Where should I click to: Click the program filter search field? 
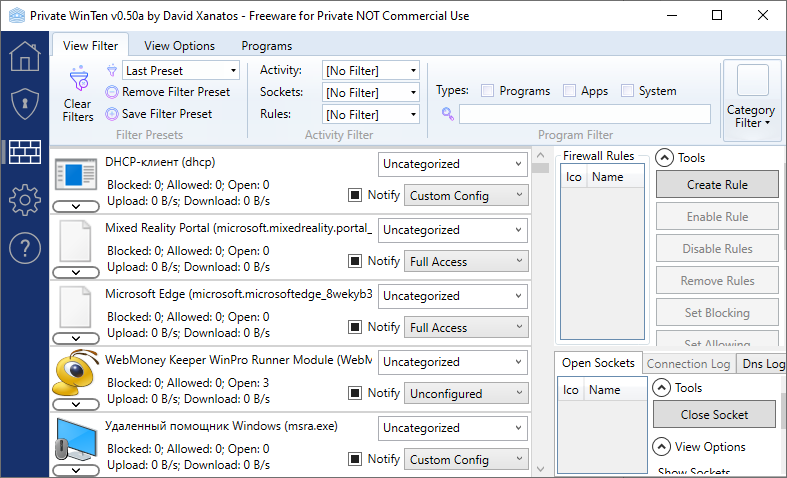pos(584,114)
